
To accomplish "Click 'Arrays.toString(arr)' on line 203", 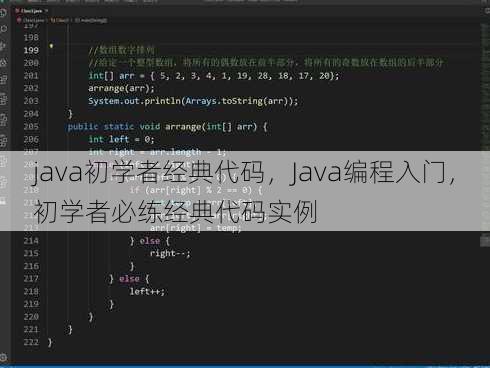I will pyautogui.click(x=239, y=101).
